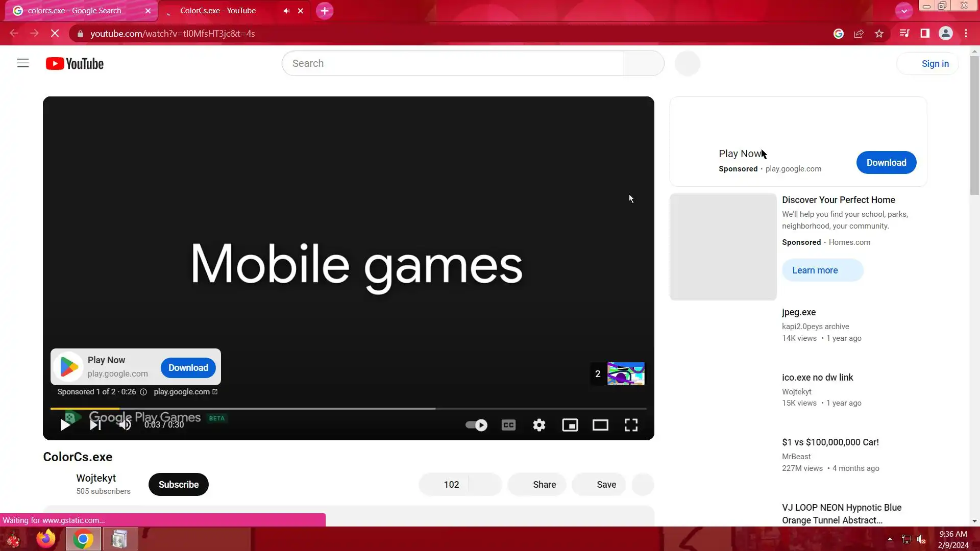Open the YouTube hamburger guide menu
Viewport: 980px width, 551px height.
pos(23,63)
